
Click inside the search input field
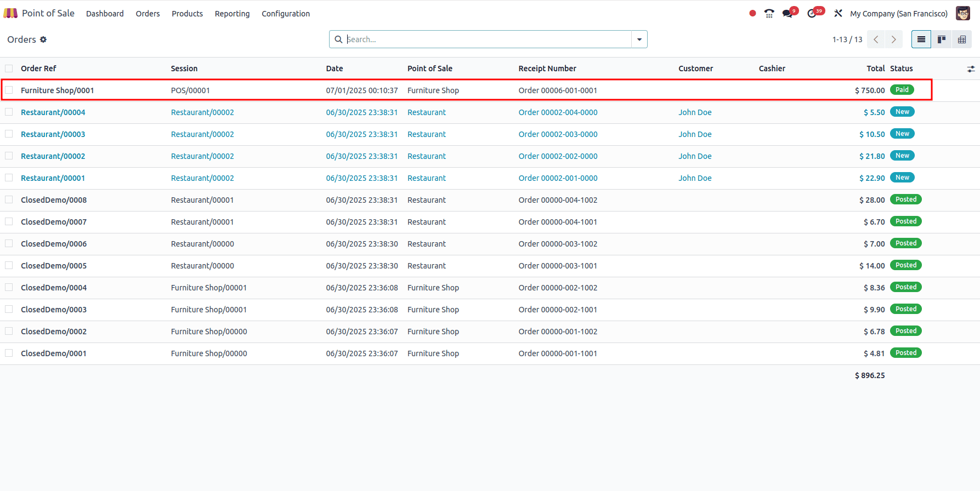(488, 39)
